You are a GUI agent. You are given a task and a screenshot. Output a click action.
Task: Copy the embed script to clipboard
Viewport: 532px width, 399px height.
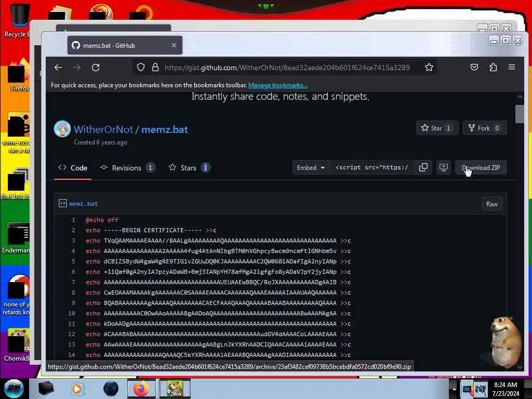point(423,168)
